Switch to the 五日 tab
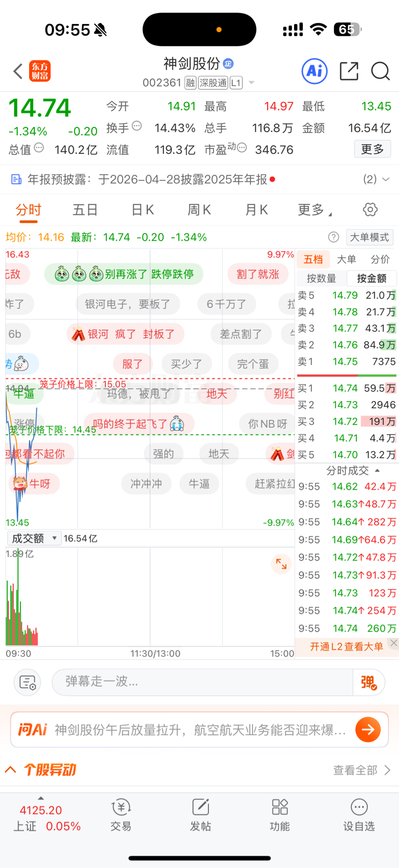 [85, 210]
